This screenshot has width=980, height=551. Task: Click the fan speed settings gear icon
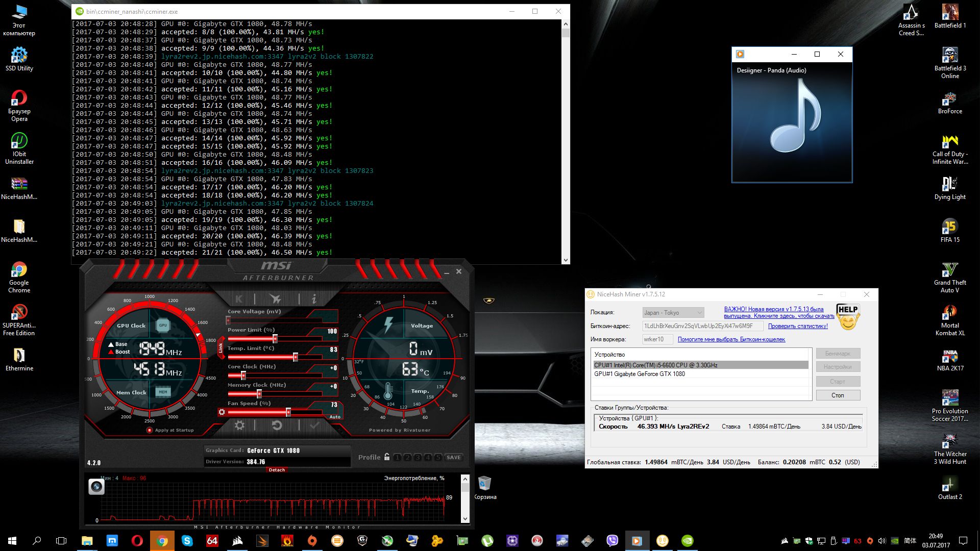click(222, 412)
